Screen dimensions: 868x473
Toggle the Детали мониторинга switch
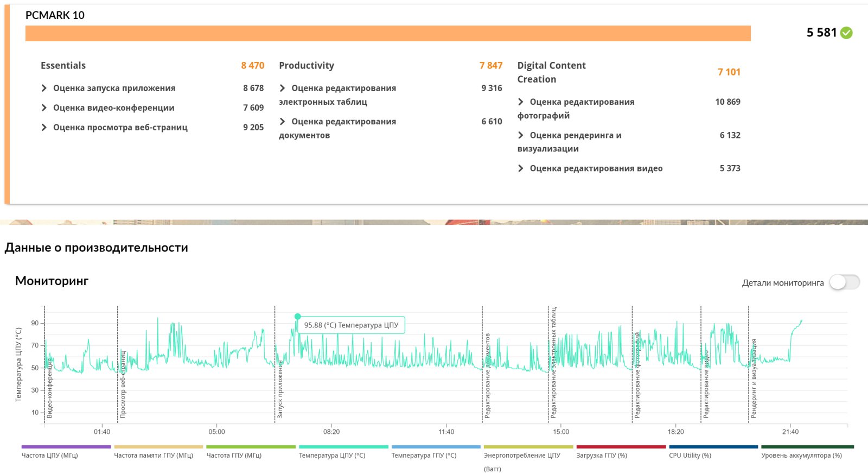844,282
